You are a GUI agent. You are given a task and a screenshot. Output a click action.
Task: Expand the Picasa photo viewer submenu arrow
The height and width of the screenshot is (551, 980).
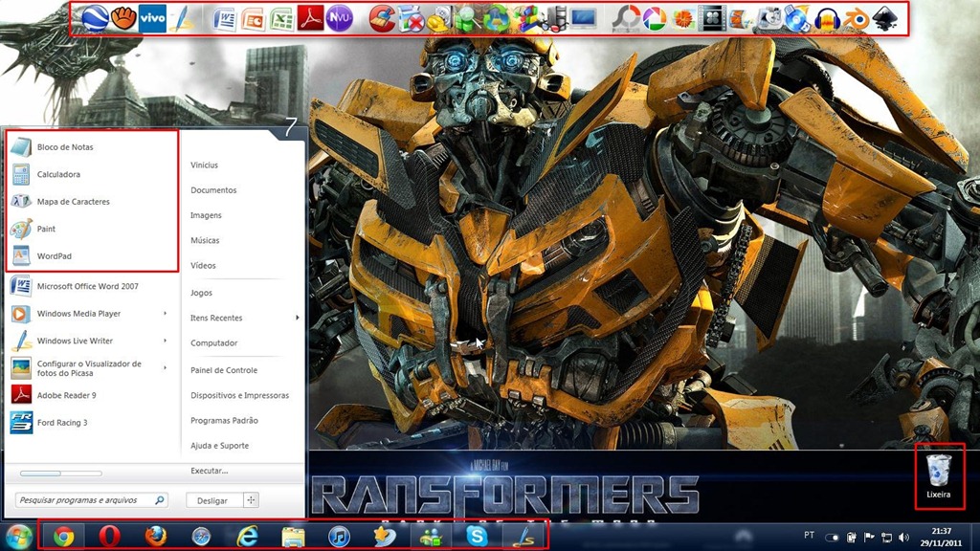165,368
